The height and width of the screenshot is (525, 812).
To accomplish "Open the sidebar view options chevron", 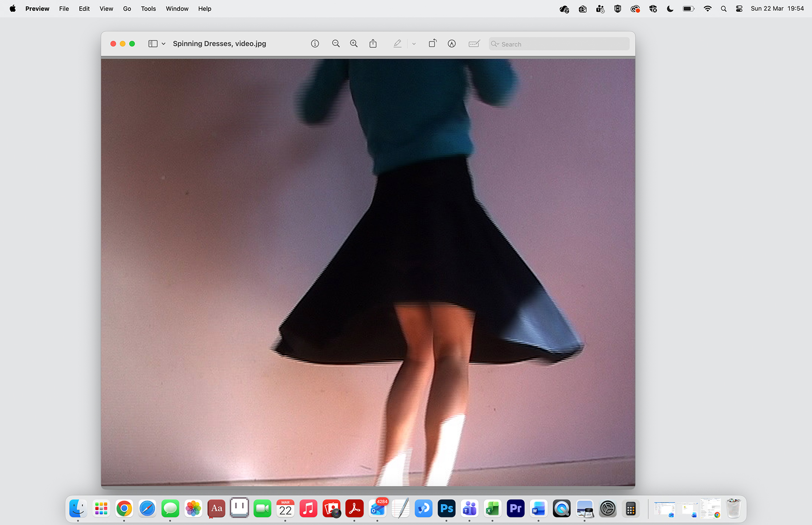I will pyautogui.click(x=163, y=43).
